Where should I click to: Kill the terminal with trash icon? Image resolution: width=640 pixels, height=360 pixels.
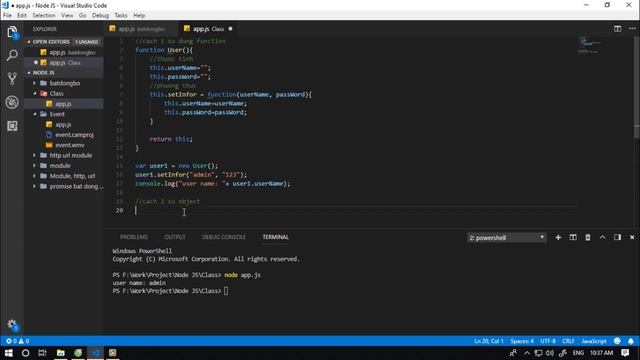(x=588, y=237)
